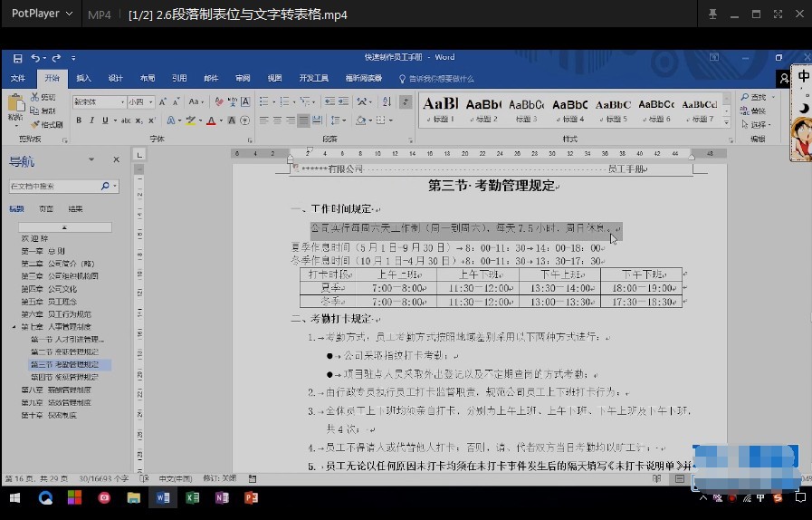The height and width of the screenshot is (520, 812).
Task: Jump to 第三章 公司组织机构图 heading
Action: 60,276
